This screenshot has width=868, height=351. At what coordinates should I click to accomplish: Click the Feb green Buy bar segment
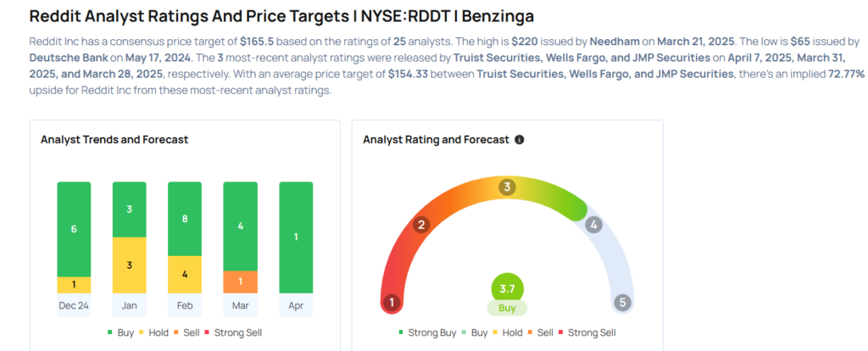pos(185,219)
